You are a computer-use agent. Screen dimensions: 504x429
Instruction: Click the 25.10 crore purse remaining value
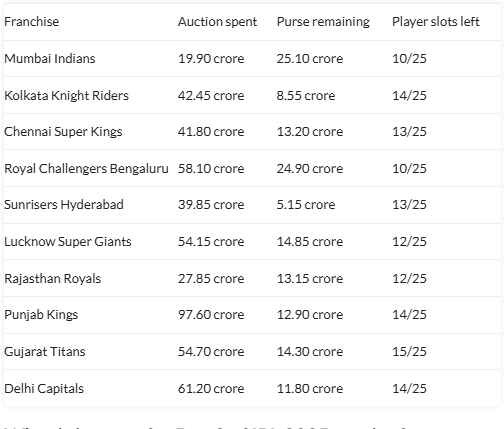click(x=310, y=59)
